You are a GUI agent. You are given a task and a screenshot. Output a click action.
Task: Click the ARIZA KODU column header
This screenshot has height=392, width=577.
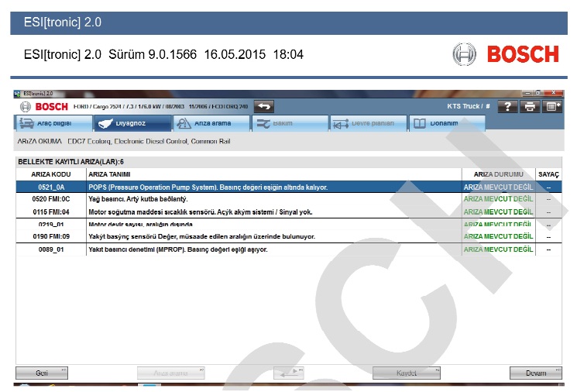51,174
